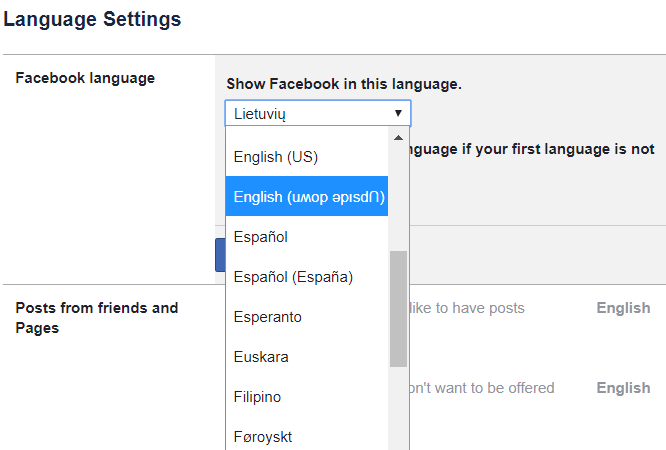Click the dropdown triangle beside Lietuvių

click(398, 113)
